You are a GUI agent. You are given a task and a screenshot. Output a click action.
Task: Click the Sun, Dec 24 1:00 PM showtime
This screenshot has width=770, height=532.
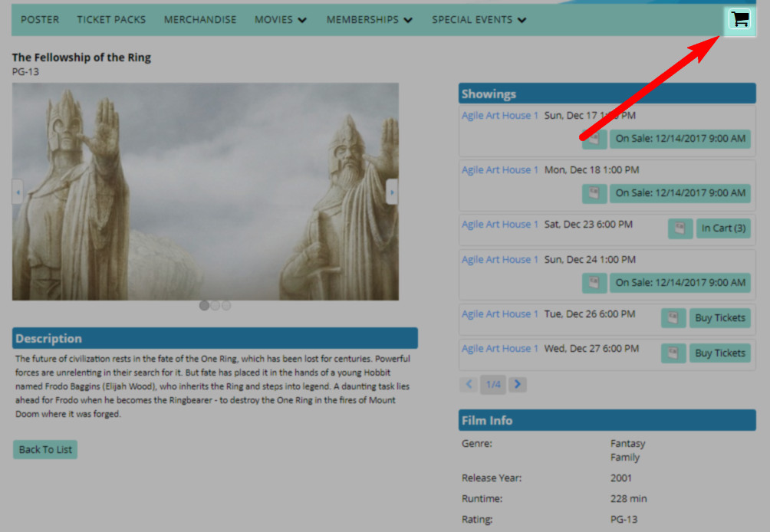pos(590,260)
